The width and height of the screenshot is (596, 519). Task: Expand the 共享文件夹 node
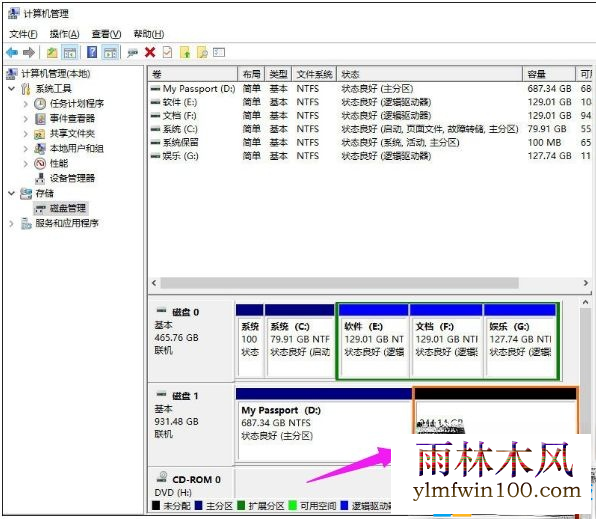pos(26,133)
